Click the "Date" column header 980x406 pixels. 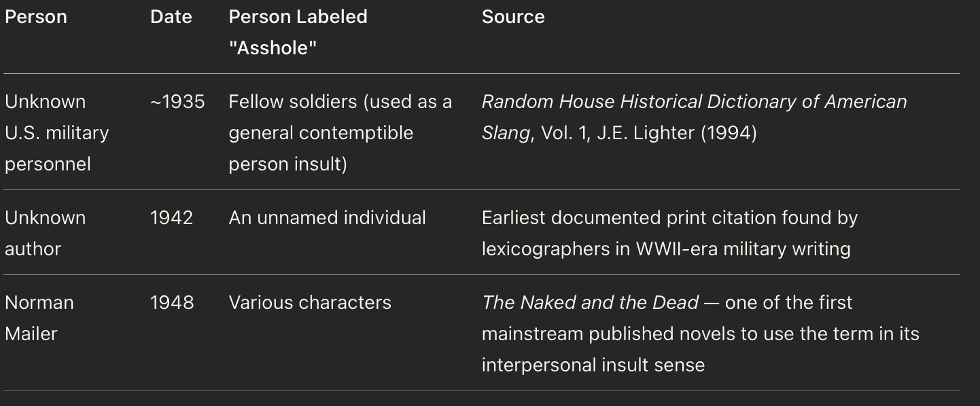(x=171, y=17)
